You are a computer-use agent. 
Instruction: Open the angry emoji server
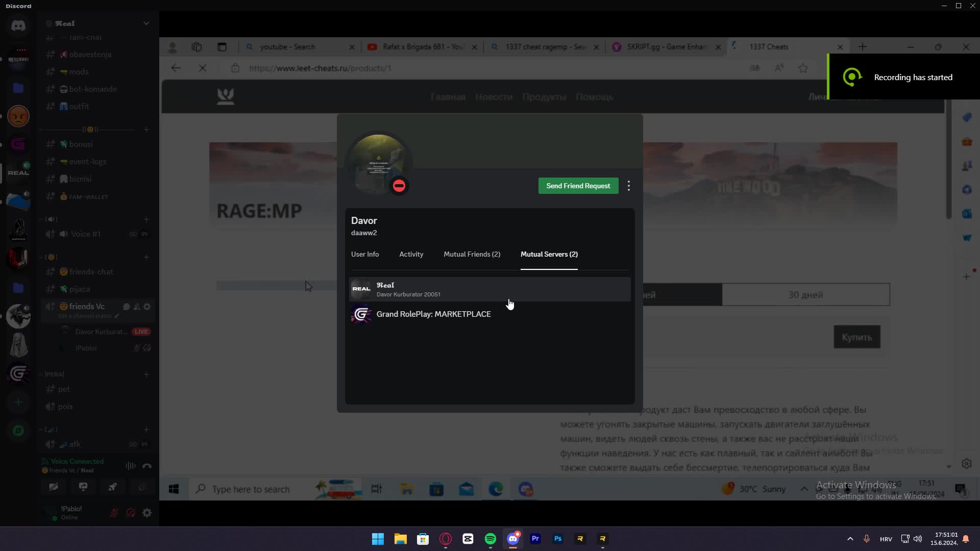coord(18,116)
